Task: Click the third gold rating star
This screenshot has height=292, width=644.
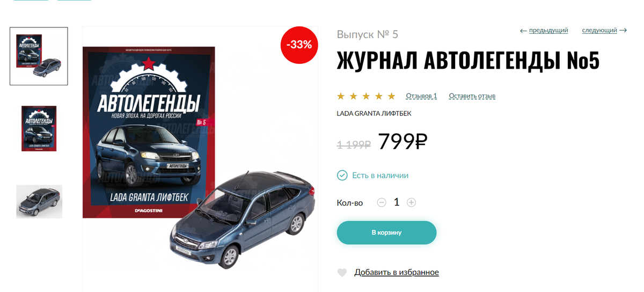Action: (x=366, y=96)
